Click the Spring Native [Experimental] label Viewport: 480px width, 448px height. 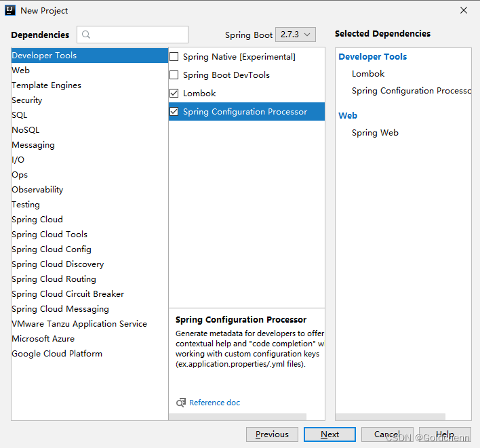(x=239, y=57)
